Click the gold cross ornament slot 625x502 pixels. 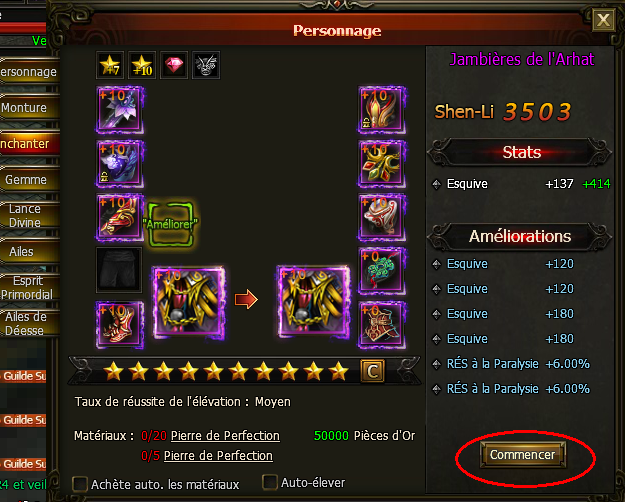(381, 163)
